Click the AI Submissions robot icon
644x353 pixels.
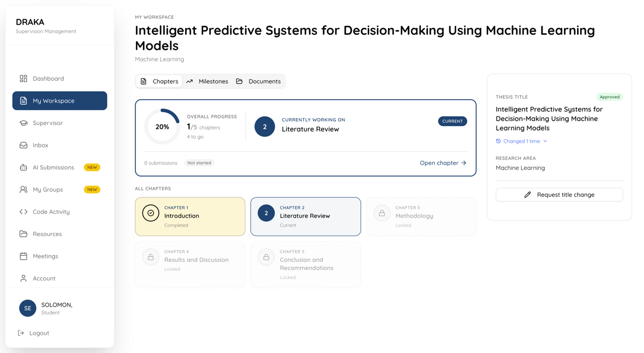[24, 167]
